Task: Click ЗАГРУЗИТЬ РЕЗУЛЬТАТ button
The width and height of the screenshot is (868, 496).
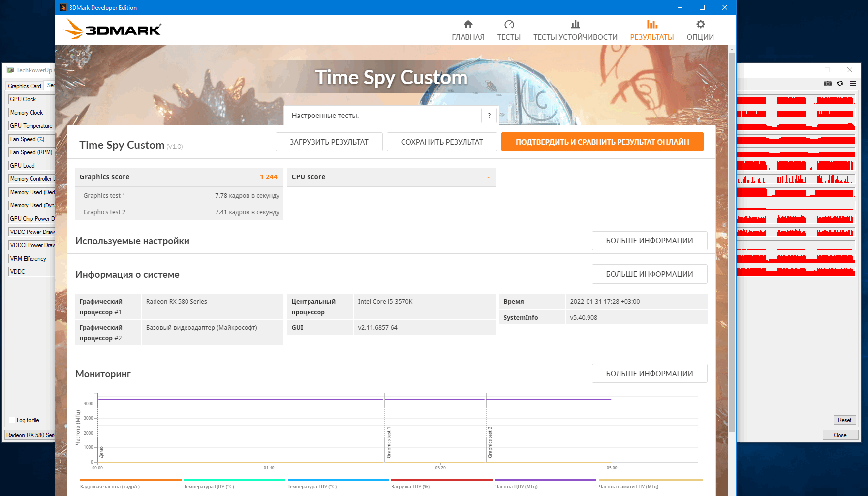Action: (329, 142)
